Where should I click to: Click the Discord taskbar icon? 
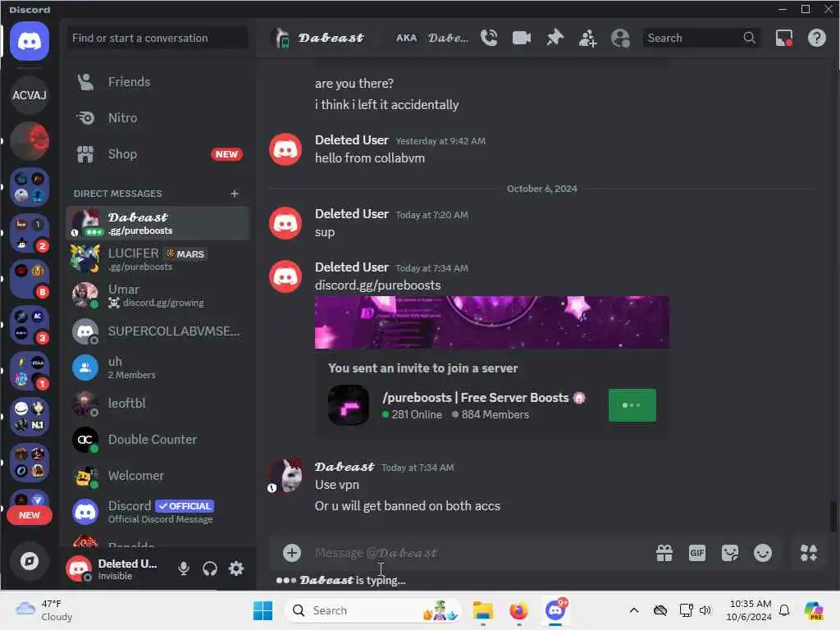pyautogui.click(x=555, y=610)
